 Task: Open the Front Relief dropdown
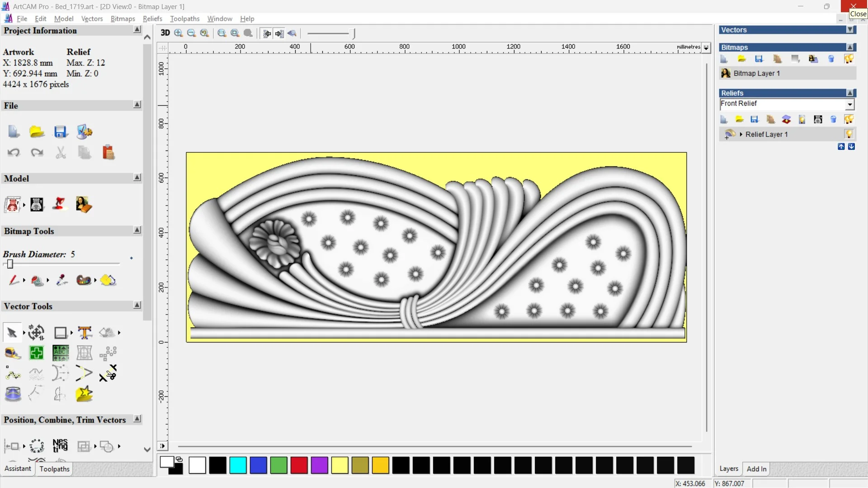(849, 104)
